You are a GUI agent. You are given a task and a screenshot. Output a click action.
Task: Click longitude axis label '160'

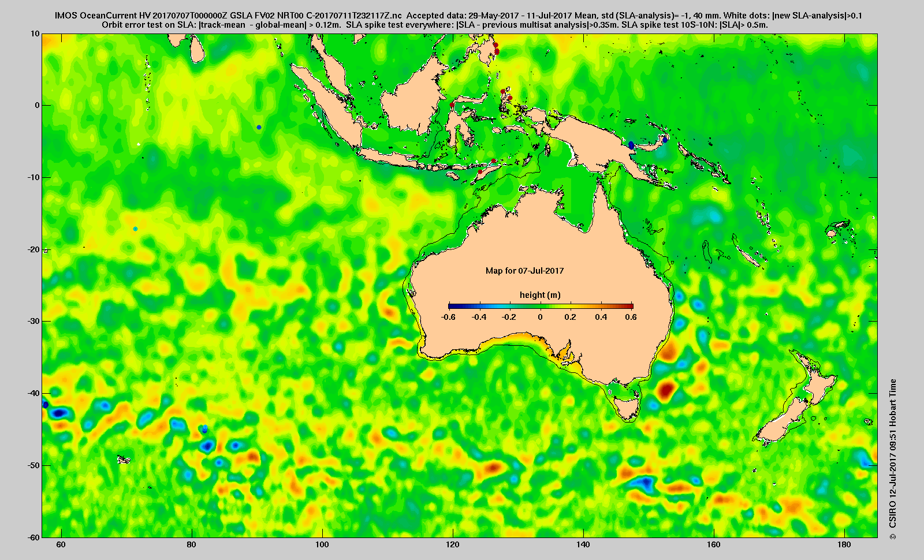714,545
